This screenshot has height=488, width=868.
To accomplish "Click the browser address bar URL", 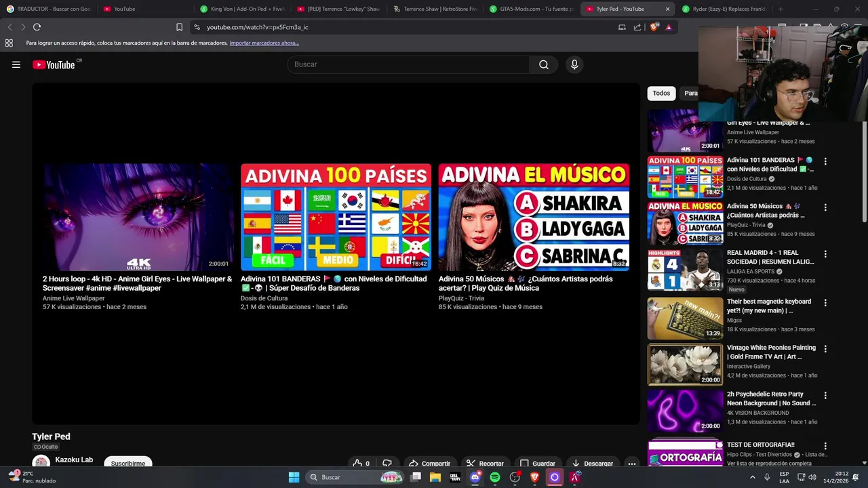I will 258,27.
